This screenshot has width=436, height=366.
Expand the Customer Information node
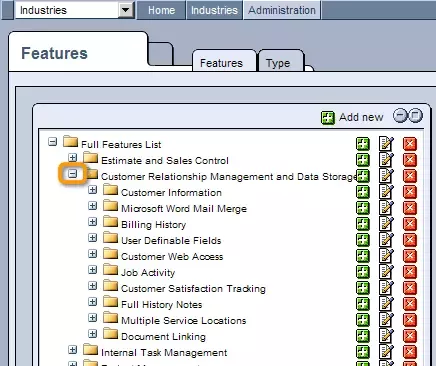click(93, 189)
